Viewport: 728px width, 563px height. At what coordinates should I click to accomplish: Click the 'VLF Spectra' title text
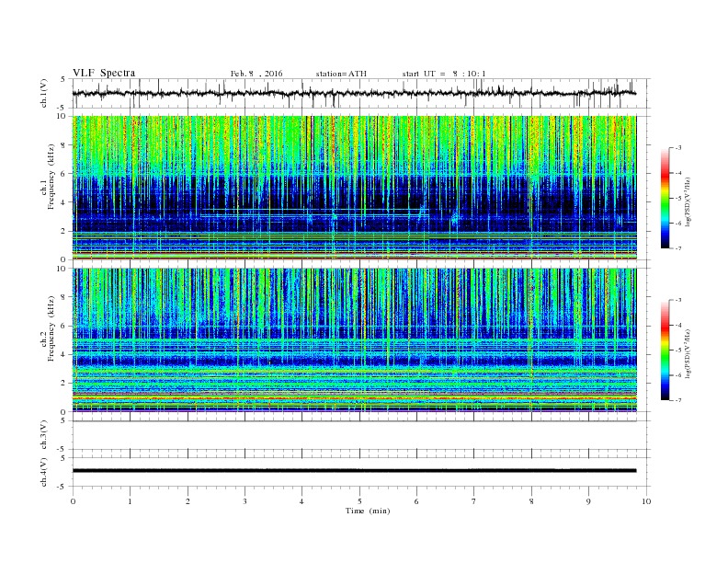(x=104, y=73)
